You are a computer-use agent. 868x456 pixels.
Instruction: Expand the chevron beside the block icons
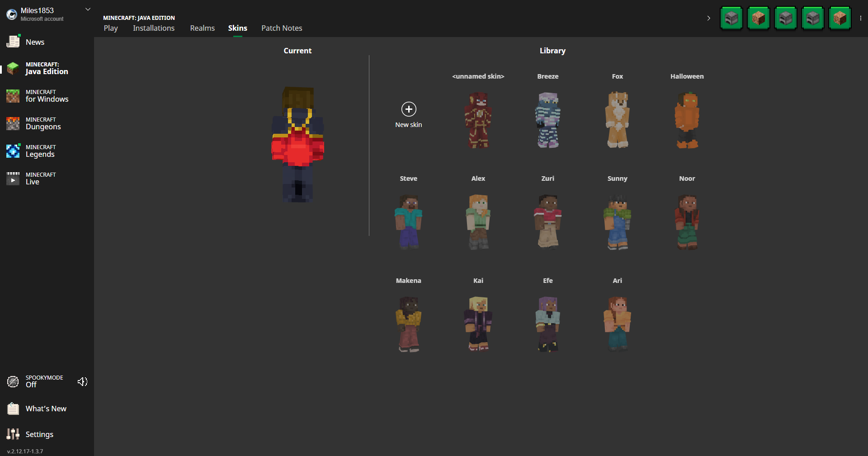point(708,18)
